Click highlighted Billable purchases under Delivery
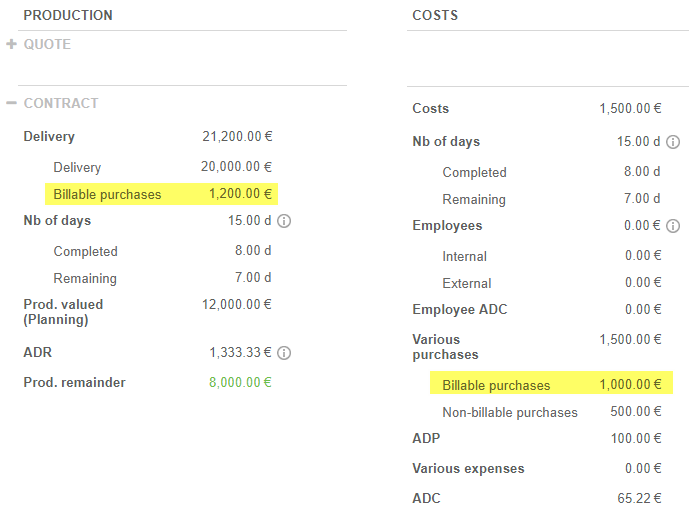This screenshot has height=518, width=689. click(x=107, y=194)
